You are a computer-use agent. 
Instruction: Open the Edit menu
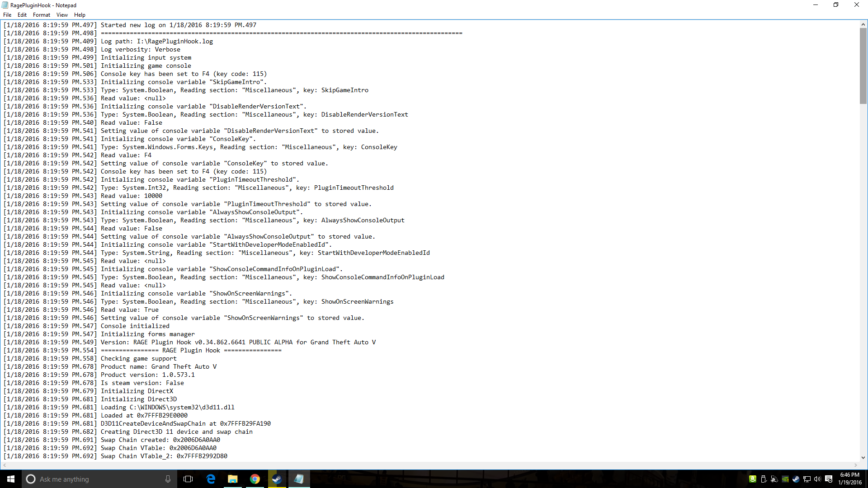[22, 15]
